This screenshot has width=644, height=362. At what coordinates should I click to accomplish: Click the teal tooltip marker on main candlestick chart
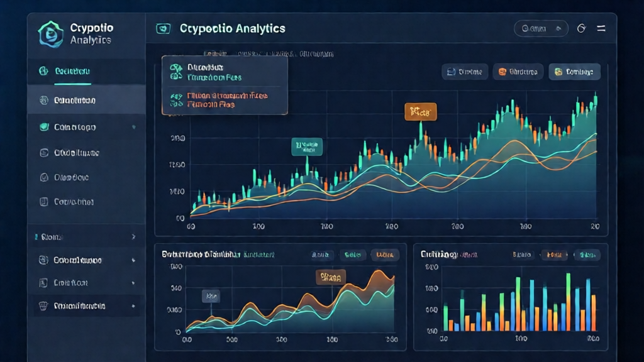(x=307, y=146)
